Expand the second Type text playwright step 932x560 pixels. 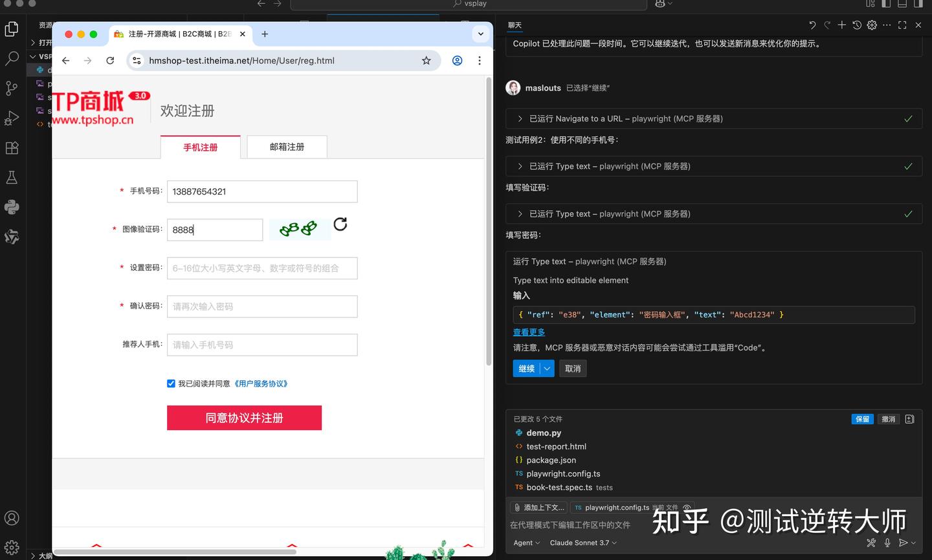point(520,214)
